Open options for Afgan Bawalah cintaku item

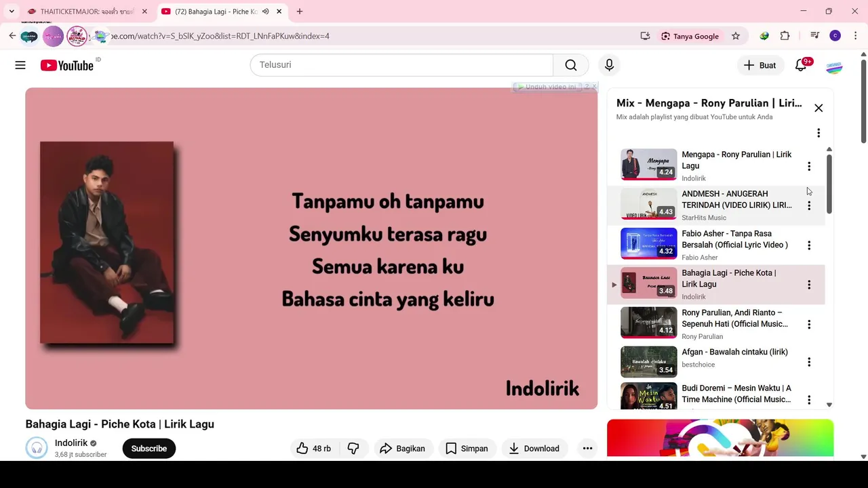pos(809,363)
